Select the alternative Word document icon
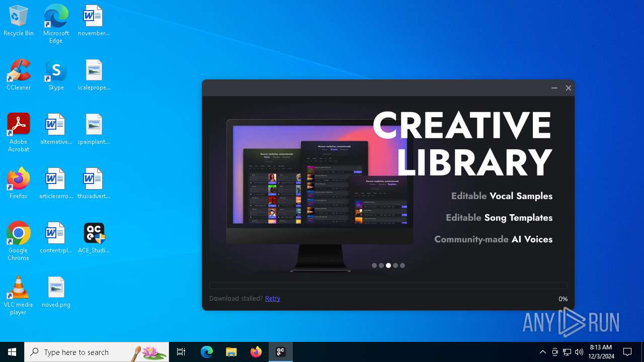 56,130
